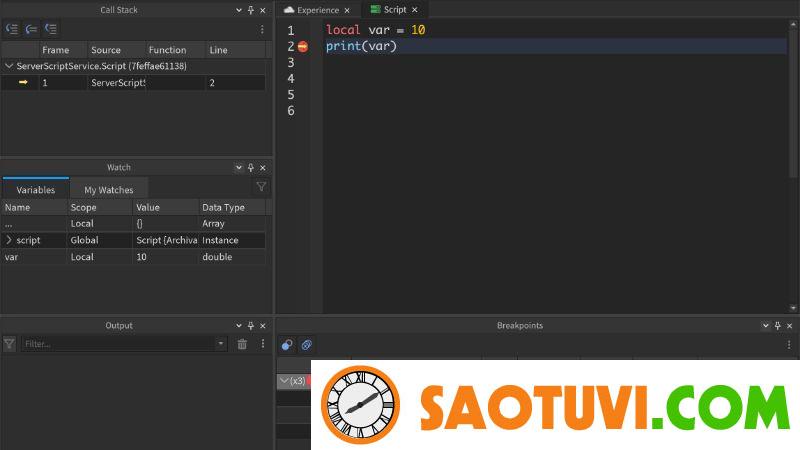800x450 pixels.
Task: Click the Output filter funnel icon
Action: pyautogui.click(x=9, y=344)
